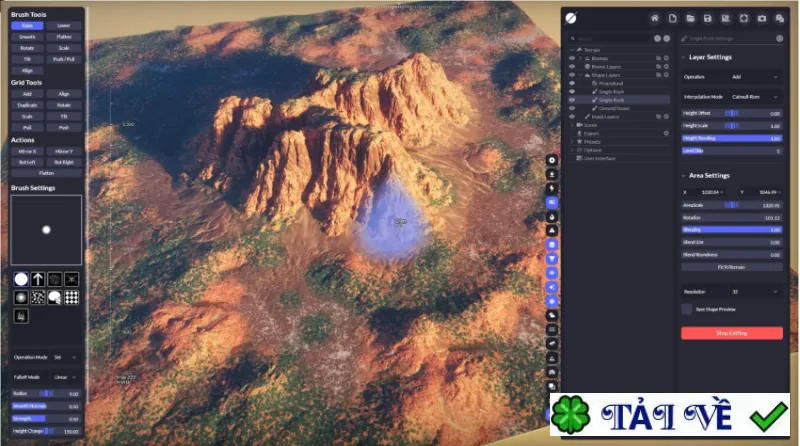Click the download arrow icon in vertical toolbar
Image resolution: width=800 pixels, height=446 pixels.
(552, 175)
